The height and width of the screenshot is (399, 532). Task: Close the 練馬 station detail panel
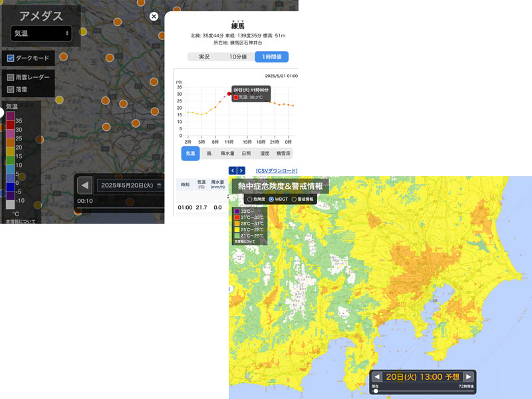coord(154,17)
